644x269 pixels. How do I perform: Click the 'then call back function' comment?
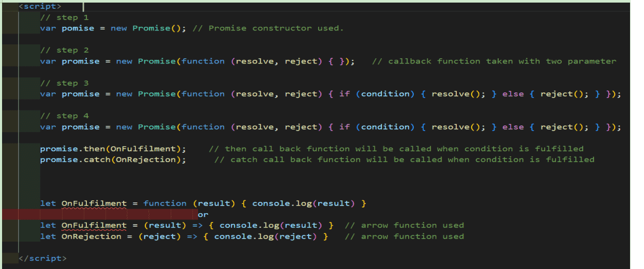(396, 149)
